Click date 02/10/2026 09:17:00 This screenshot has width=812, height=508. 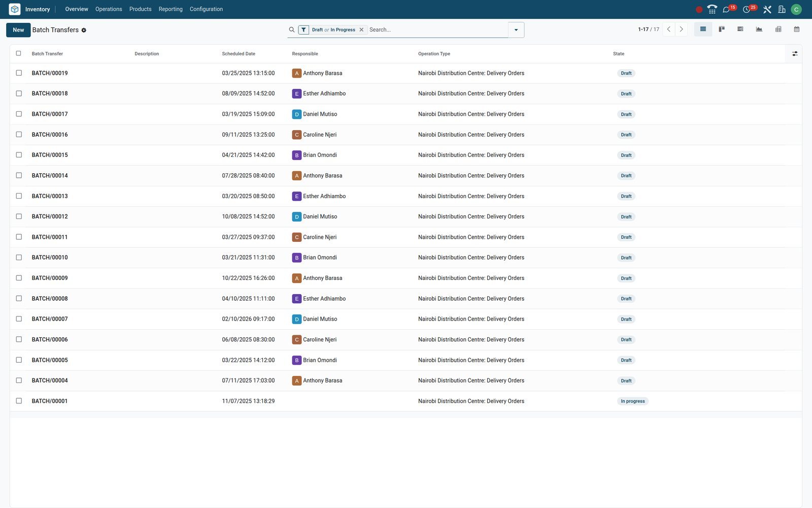pyautogui.click(x=248, y=319)
